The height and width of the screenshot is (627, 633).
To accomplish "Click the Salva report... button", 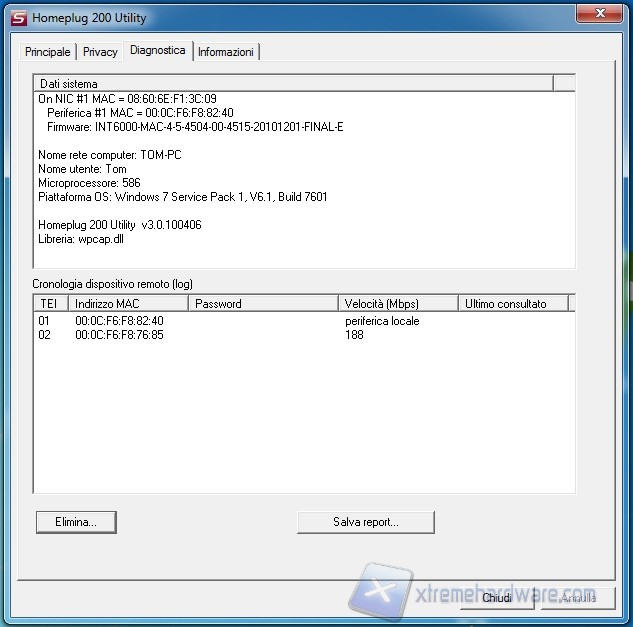I will 365,522.
